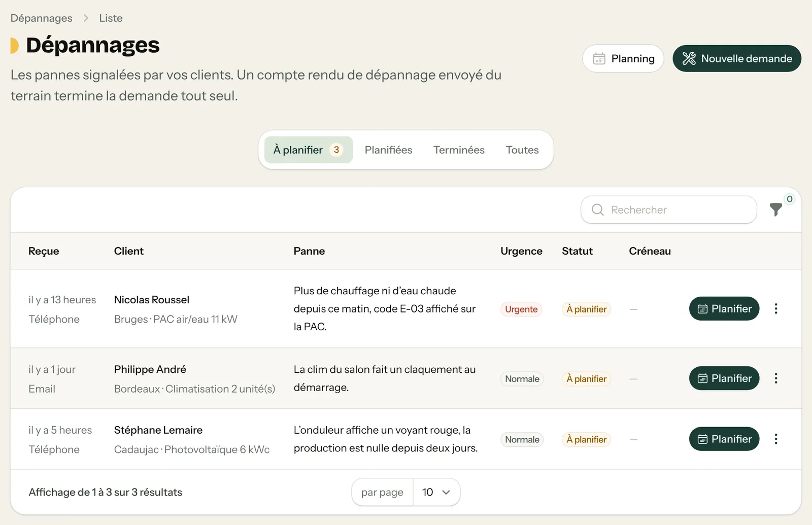Image resolution: width=812 pixels, height=525 pixels.
Task: Open row actions for Nicolas Roussel
Action: pos(776,308)
